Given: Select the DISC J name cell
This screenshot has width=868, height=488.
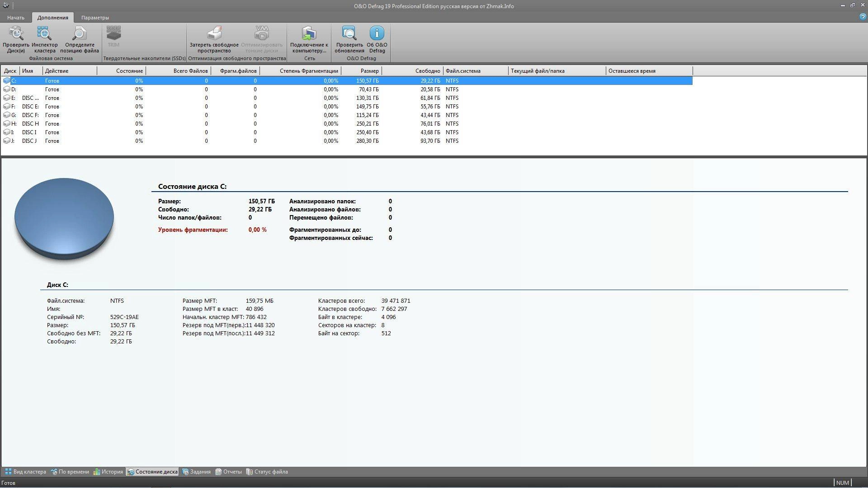Looking at the screenshot, I should pyautogui.click(x=29, y=141).
